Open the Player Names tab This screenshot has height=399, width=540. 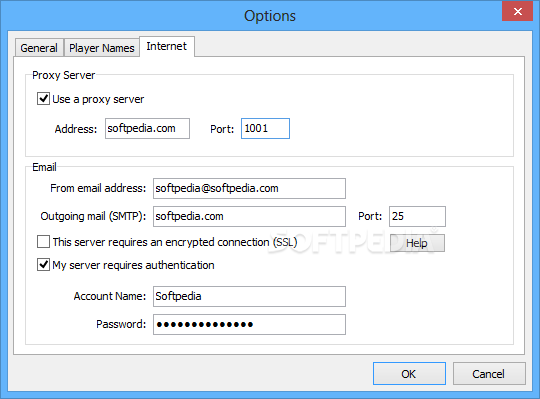click(x=102, y=48)
